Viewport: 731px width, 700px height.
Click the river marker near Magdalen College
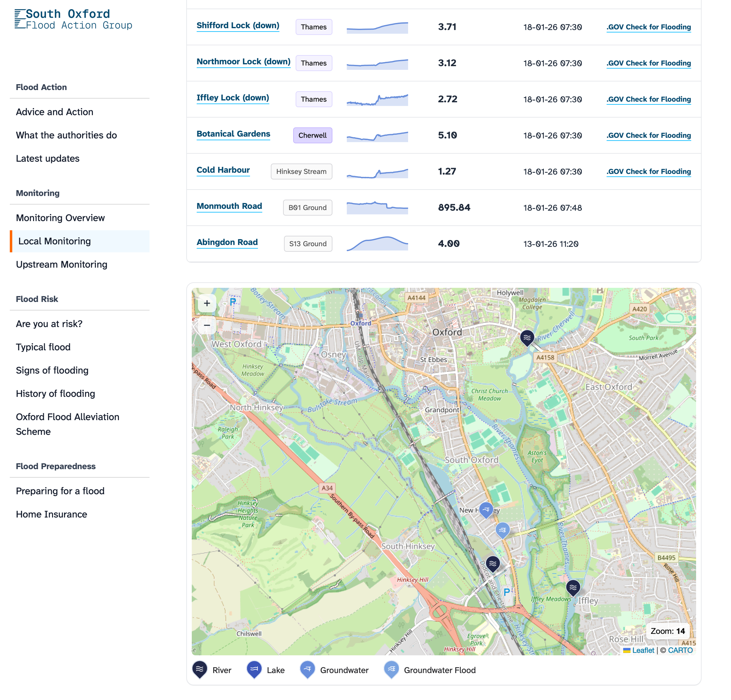[x=527, y=337]
